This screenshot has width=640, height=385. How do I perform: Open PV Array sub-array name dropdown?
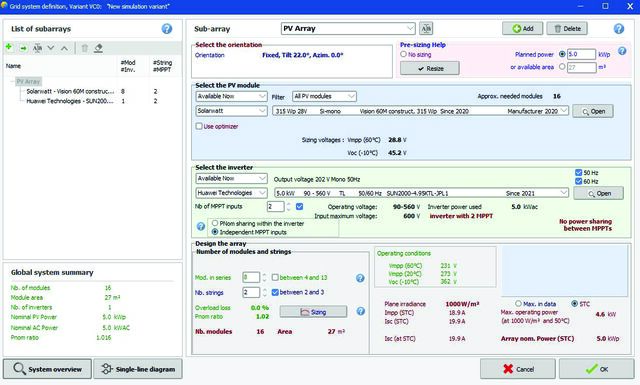click(x=348, y=29)
